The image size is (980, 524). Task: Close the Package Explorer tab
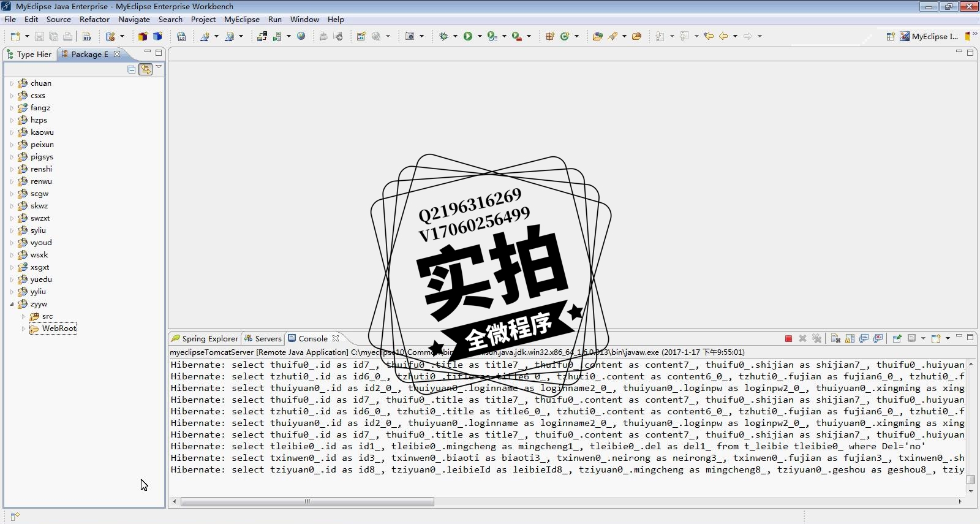[117, 54]
